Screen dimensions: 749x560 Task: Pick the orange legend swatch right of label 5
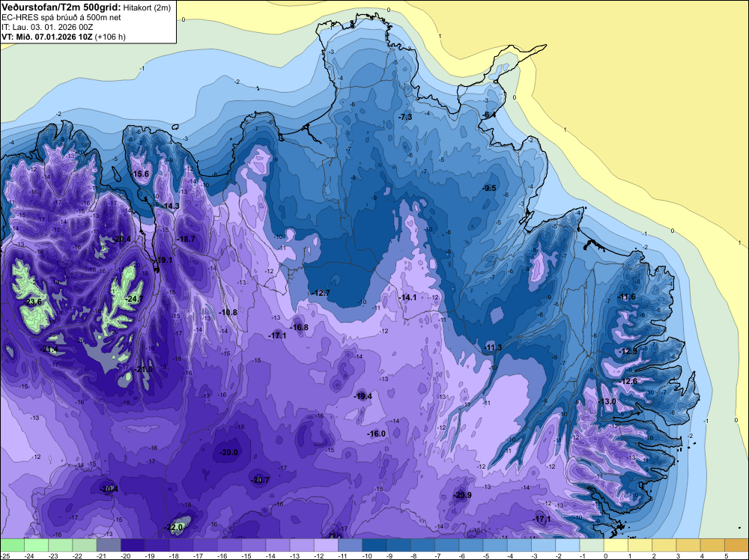[x=736, y=545]
